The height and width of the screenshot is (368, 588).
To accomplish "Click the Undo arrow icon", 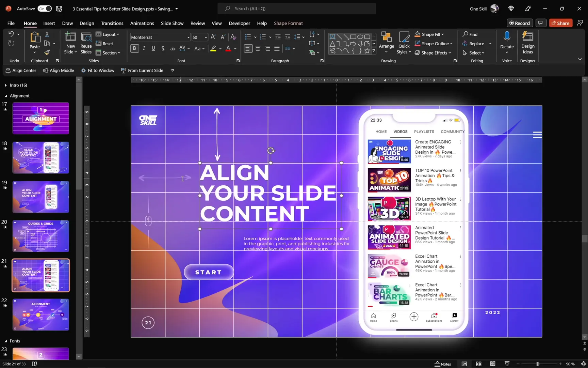I will [11, 34].
